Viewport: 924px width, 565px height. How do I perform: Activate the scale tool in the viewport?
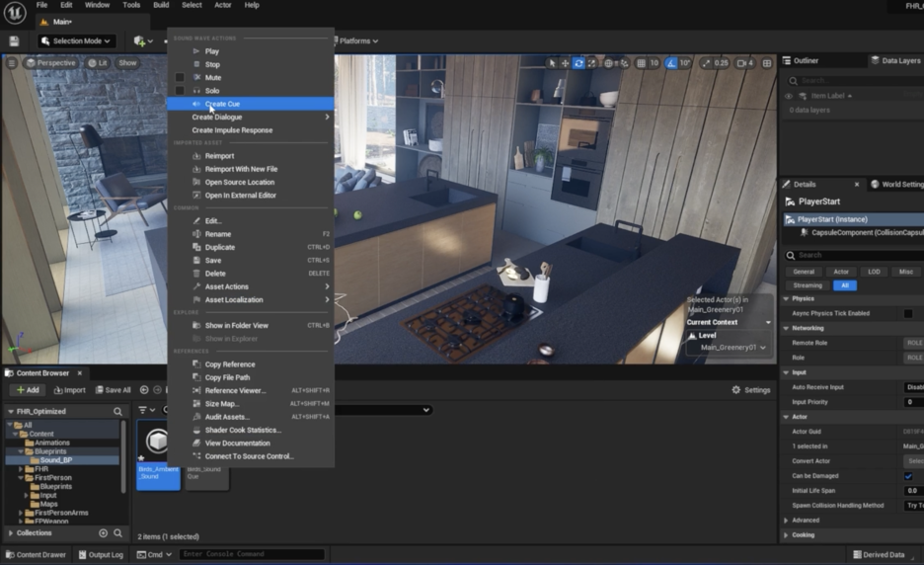click(x=591, y=62)
